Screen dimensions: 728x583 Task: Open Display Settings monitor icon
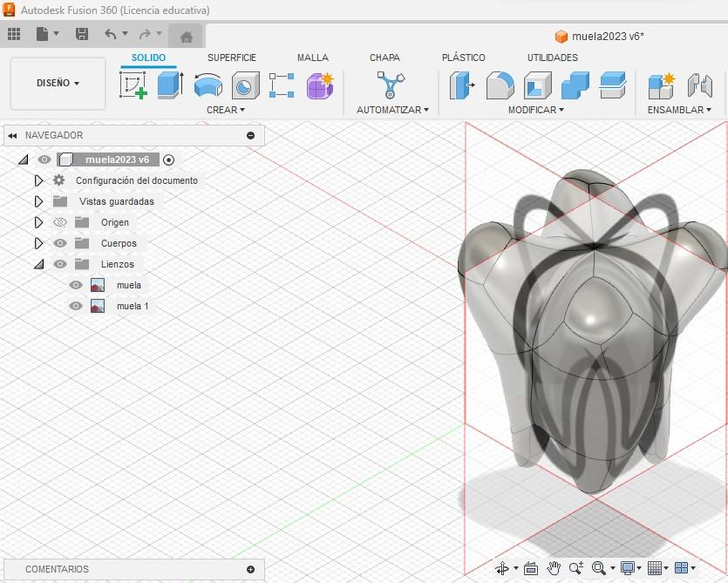(x=628, y=567)
